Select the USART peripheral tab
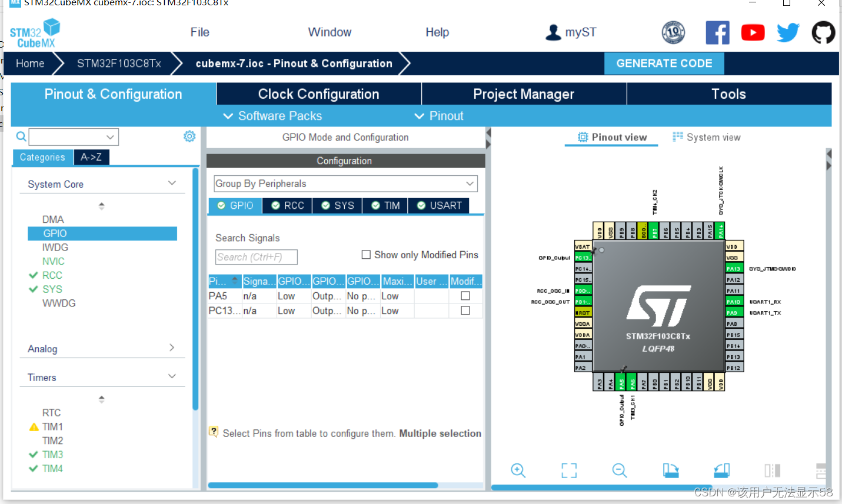The width and height of the screenshot is (842, 504). (439, 205)
